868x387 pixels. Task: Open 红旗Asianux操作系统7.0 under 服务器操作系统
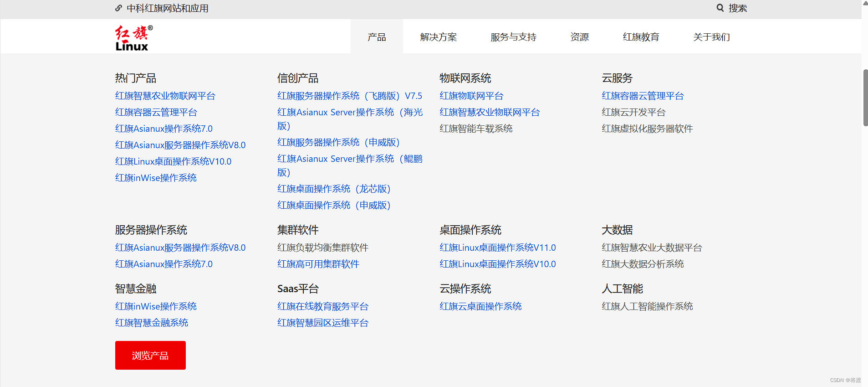tap(164, 264)
